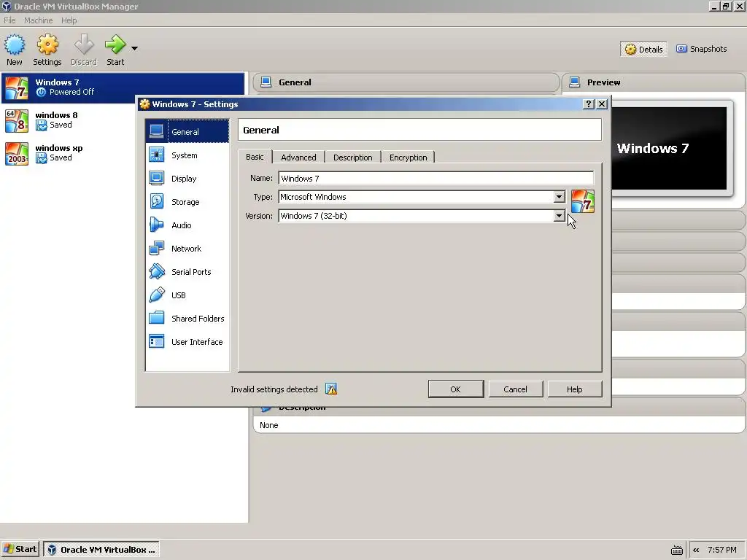Screen dimensions: 747x560
Task: Open the Network settings category
Action: pyautogui.click(x=187, y=249)
